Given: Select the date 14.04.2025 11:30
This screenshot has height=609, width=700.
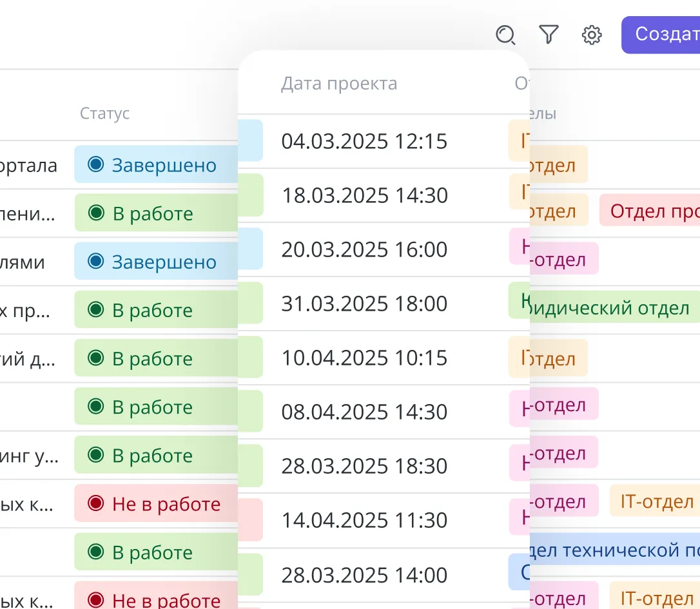Looking at the screenshot, I should click(364, 520).
